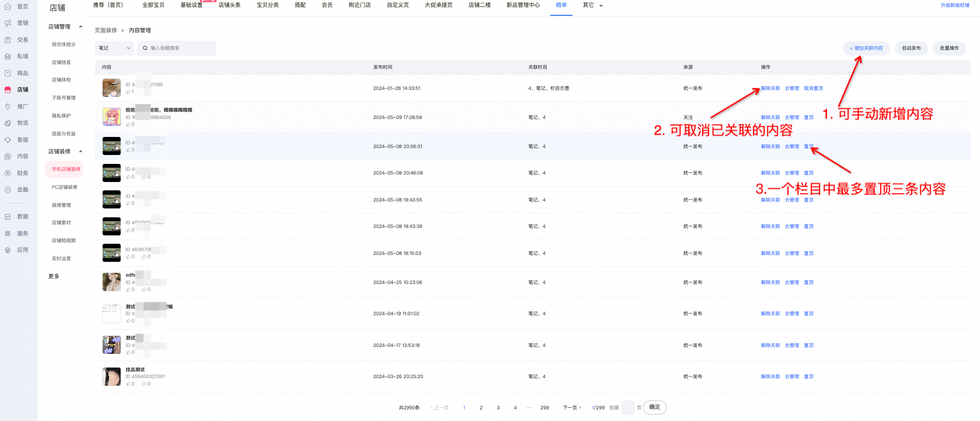Click 下一页 next page

572,408
